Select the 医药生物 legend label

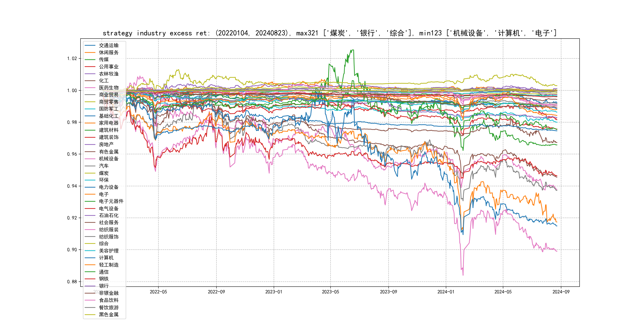pyautogui.click(x=109, y=88)
